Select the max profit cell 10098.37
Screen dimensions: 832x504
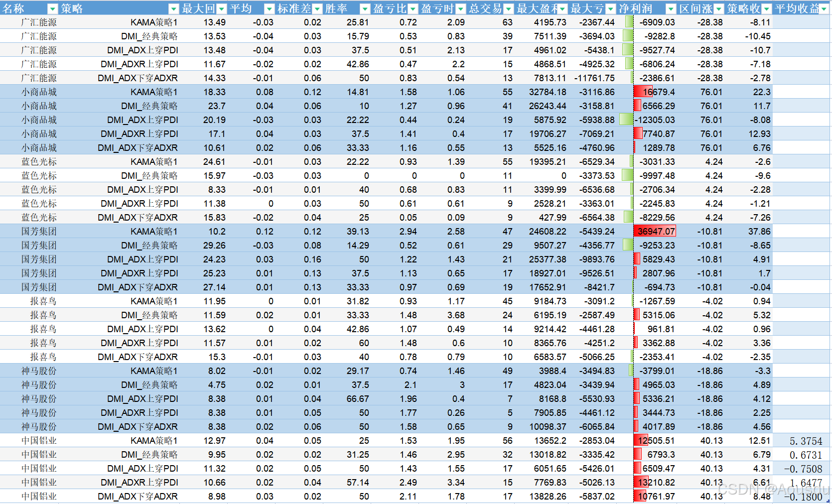(542, 427)
